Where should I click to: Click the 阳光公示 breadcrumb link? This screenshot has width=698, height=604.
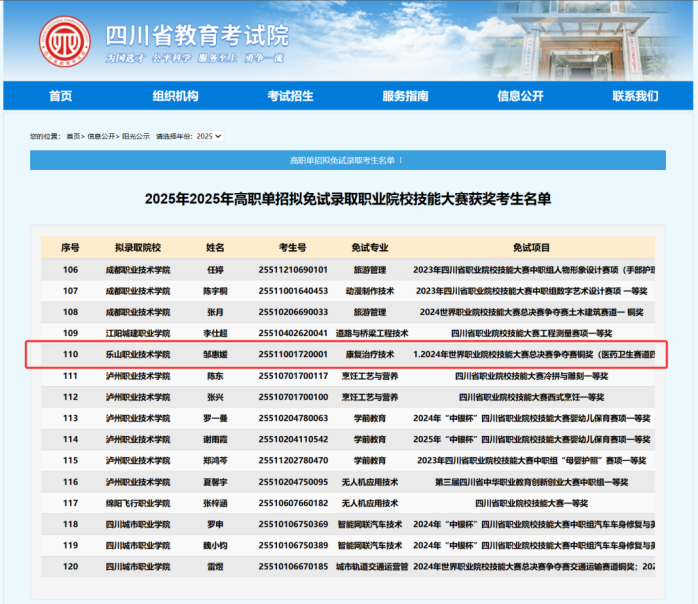pos(136,136)
